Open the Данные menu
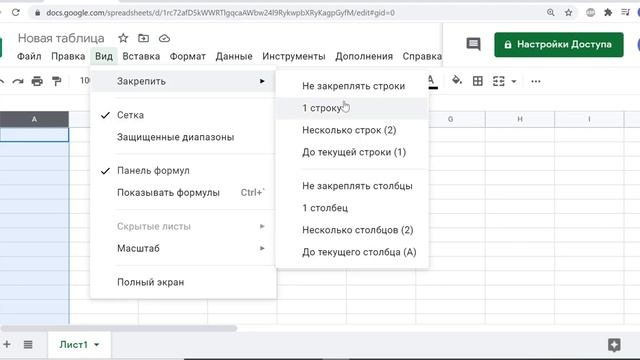The height and width of the screenshot is (360, 640). 234,56
